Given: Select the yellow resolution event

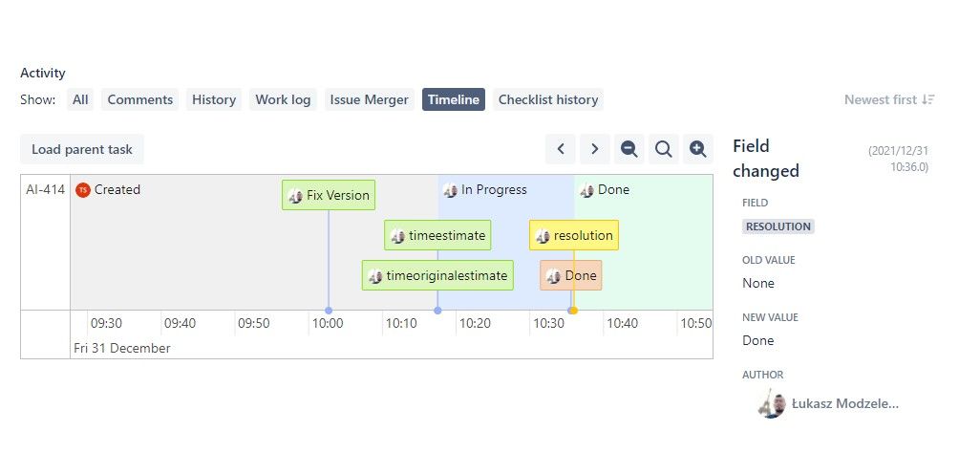Looking at the screenshot, I should pos(574,235).
